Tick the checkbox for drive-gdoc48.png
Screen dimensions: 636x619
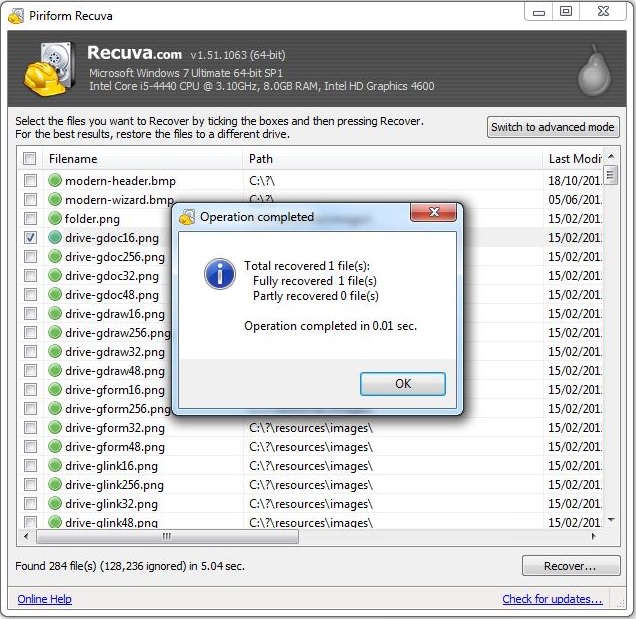pyautogui.click(x=30, y=294)
